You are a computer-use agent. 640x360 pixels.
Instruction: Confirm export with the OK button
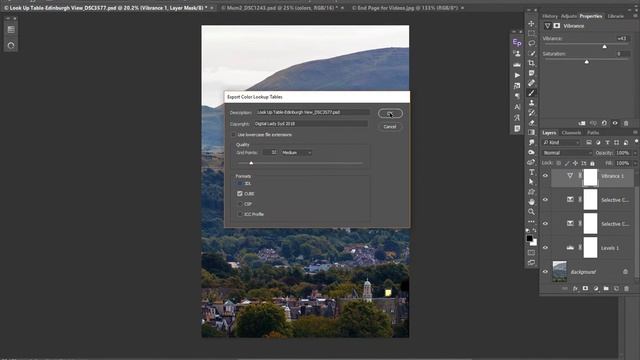point(390,113)
